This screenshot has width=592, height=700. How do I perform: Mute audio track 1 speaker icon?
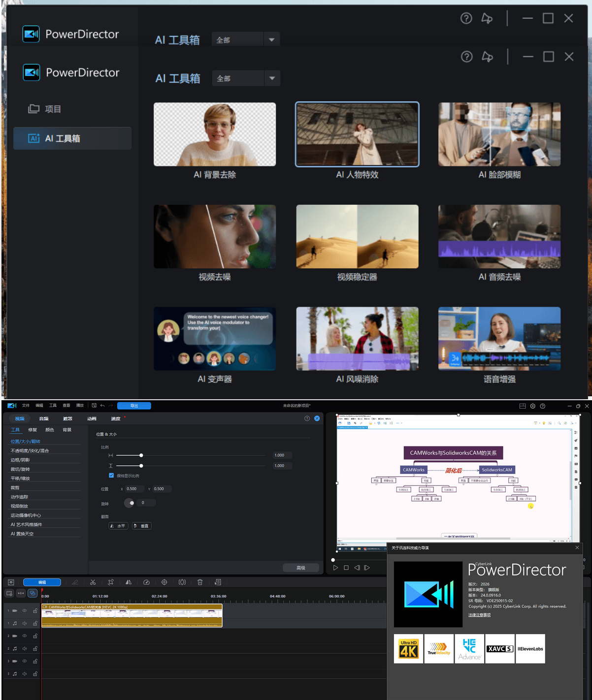coord(25,623)
